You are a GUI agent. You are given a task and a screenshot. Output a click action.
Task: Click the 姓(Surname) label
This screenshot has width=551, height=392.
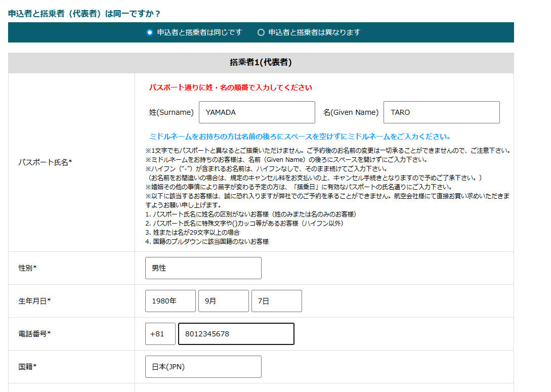(171, 112)
